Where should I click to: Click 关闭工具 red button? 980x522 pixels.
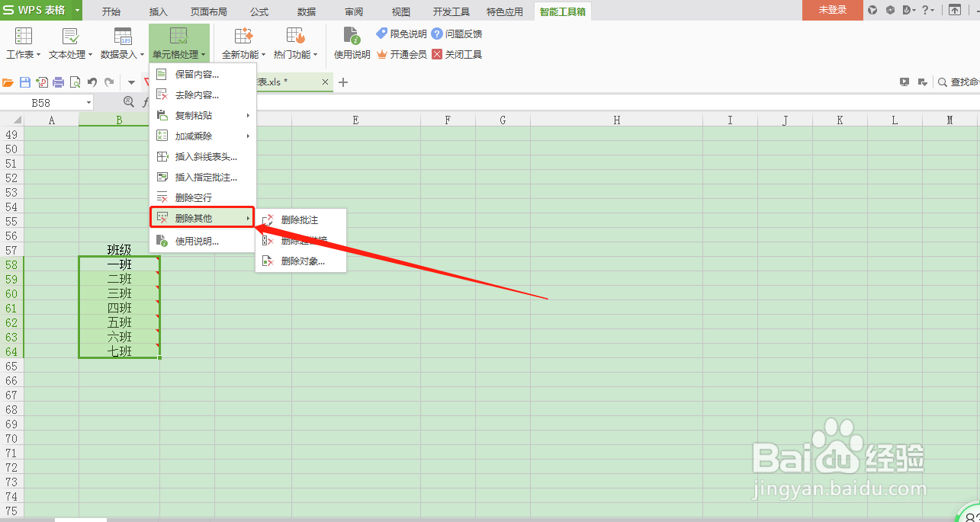click(457, 54)
